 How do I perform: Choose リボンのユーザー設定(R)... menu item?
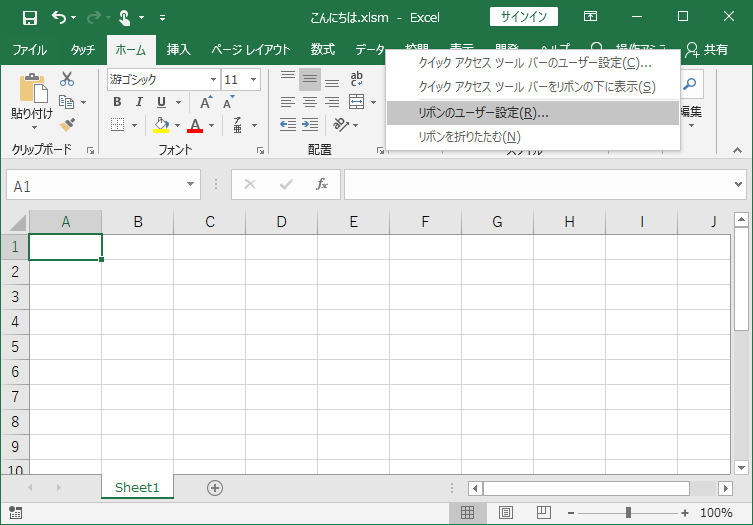pos(533,113)
